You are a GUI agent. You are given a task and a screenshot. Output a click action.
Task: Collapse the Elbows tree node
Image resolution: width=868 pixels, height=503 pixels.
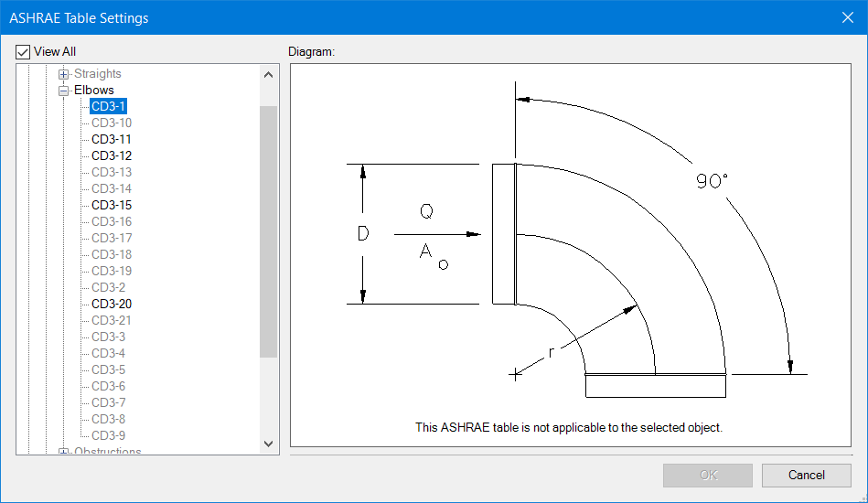64,91
